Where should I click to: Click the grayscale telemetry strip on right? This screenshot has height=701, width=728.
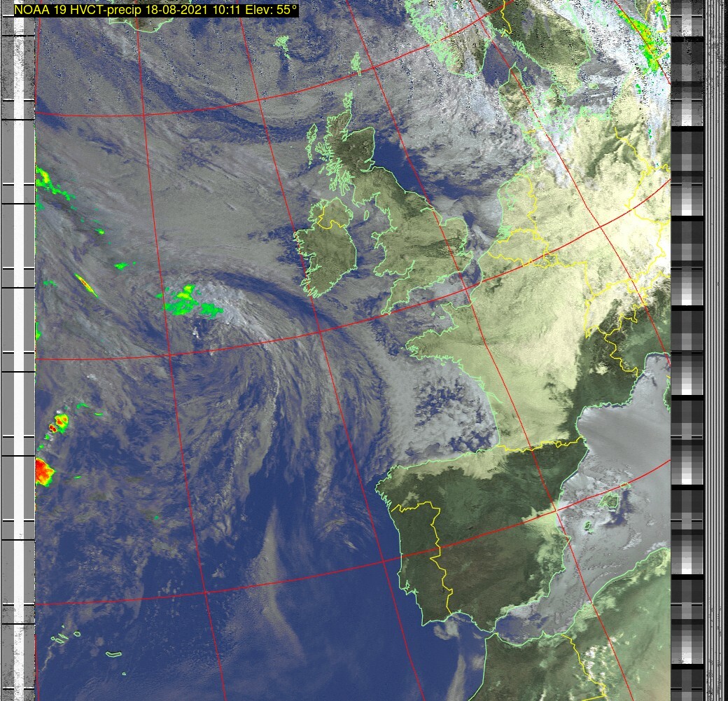click(x=687, y=350)
